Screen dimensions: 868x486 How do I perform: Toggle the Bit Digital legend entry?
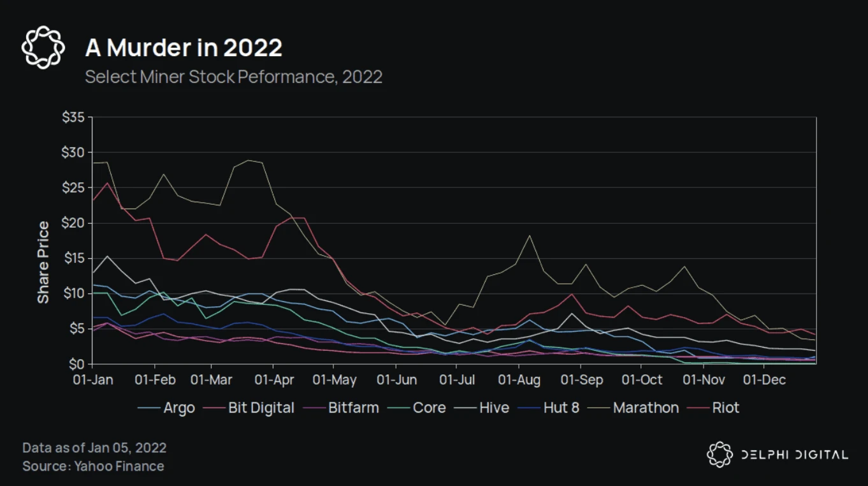(261, 408)
